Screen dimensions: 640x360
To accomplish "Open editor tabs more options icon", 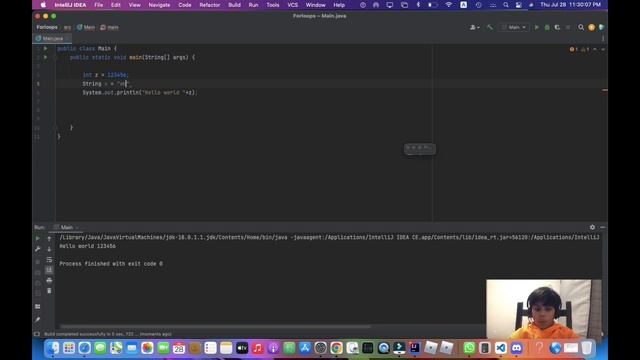I will click(603, 38).
